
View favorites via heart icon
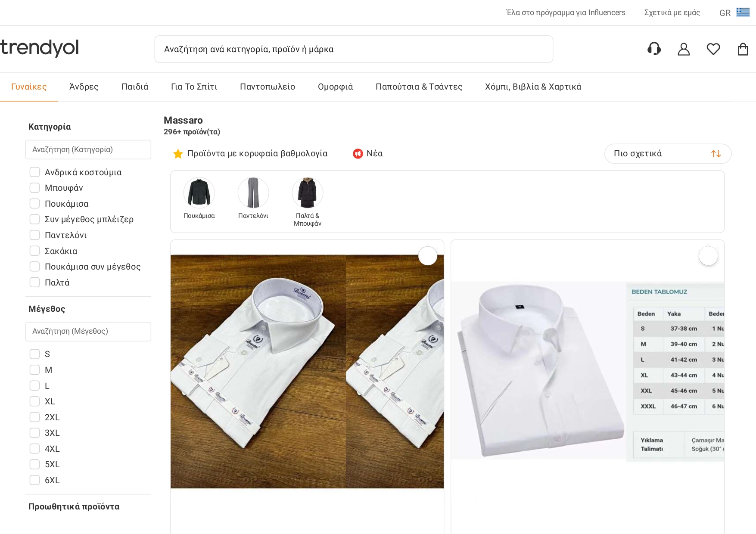point(713,49)
